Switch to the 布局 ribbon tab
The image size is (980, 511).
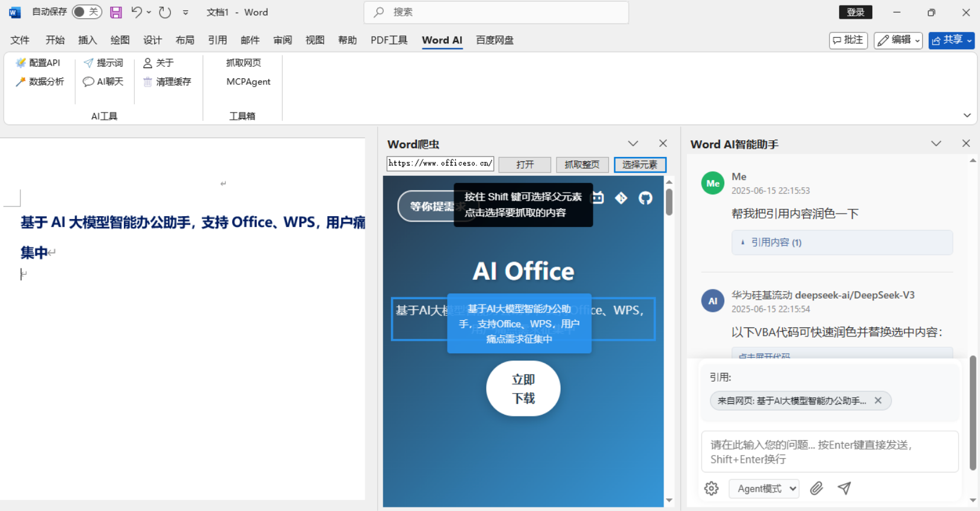pos(185,40)
